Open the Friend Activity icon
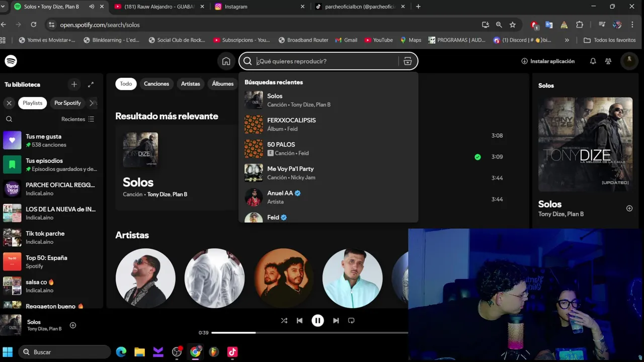Screen dimensions: 644x362 point(608,61)
